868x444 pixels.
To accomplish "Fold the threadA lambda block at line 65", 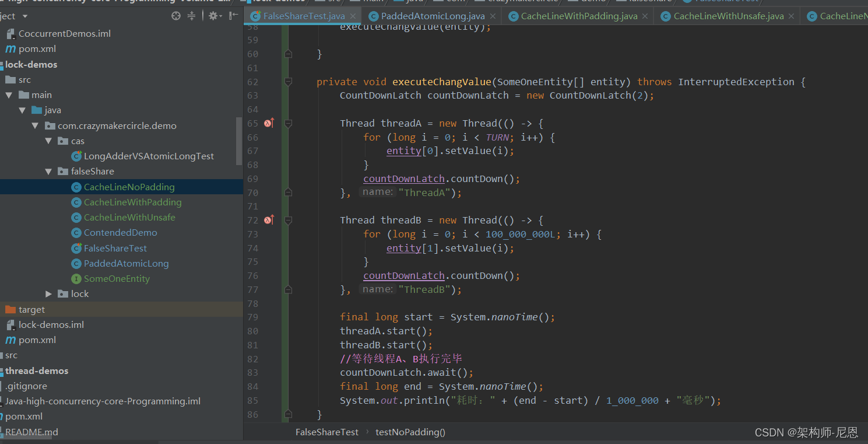I will 288,123.
